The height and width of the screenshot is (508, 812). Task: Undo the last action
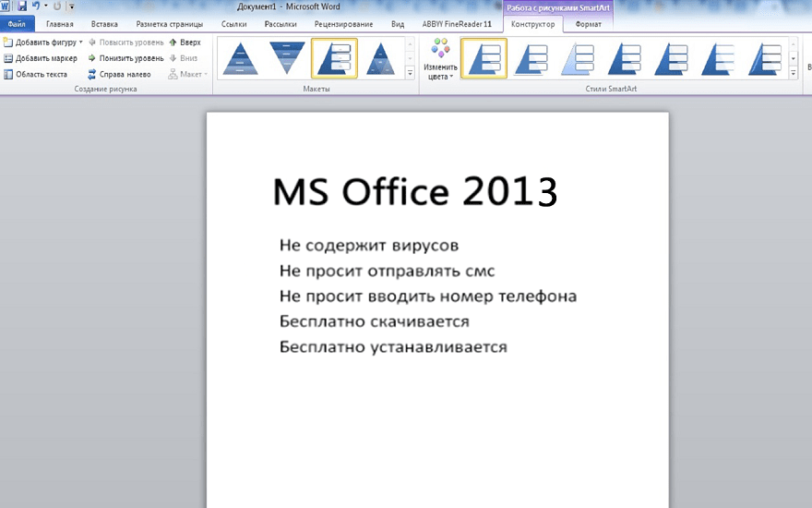(x=36, y=6)
